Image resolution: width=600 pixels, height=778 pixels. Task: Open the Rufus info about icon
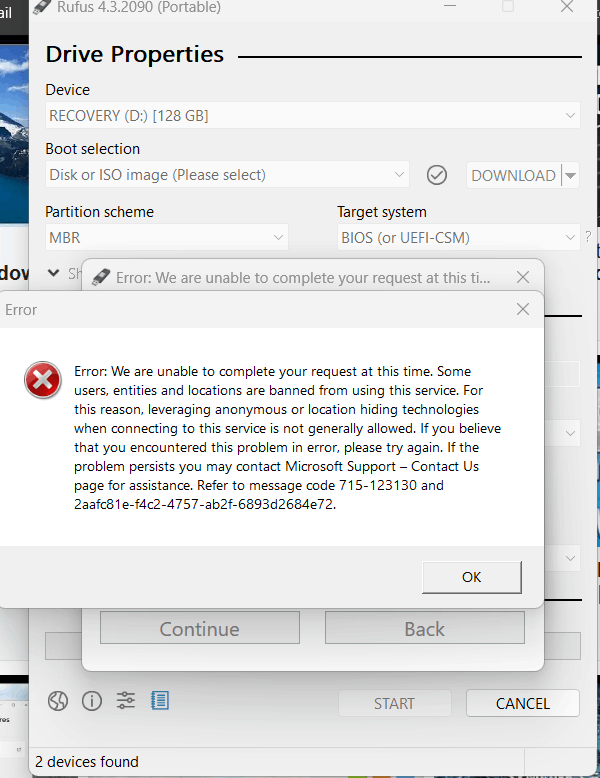click(x=92, y=701)
